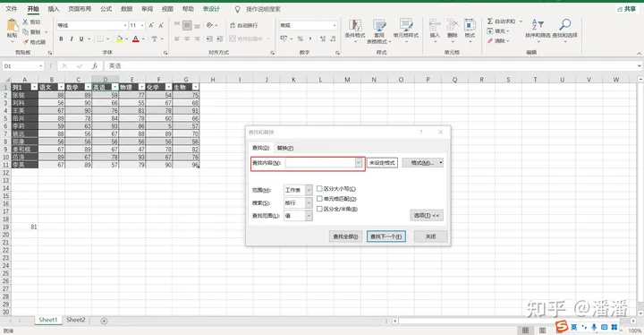The width and height of the screenshot is (644, 335).
Task: Switch to the 数据 ribbon tab
Action: click(x=126, y=9)
